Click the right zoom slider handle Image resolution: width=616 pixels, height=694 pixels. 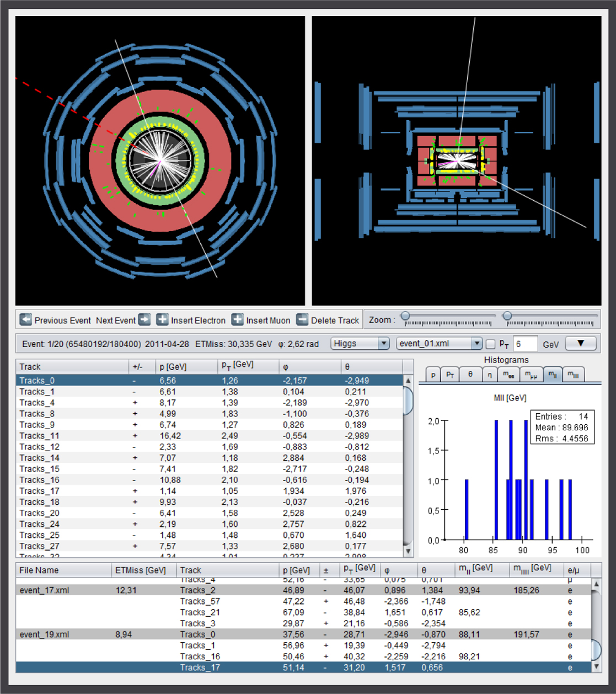pyautogui.click(x=507, y=316)
